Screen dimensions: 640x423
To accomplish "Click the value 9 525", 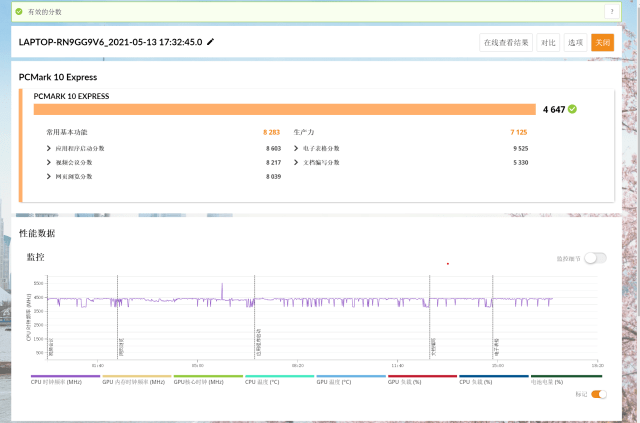I will [x=521, y=148].
